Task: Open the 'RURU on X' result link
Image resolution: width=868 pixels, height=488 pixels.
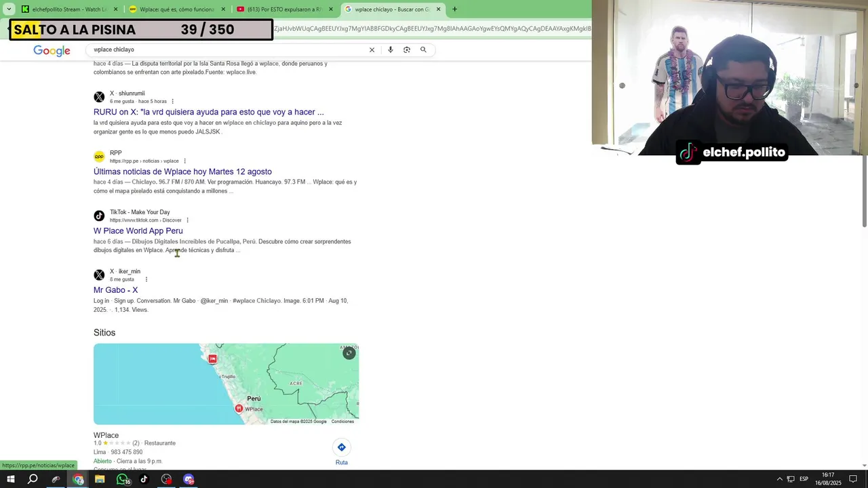Action: pos(208,112)
